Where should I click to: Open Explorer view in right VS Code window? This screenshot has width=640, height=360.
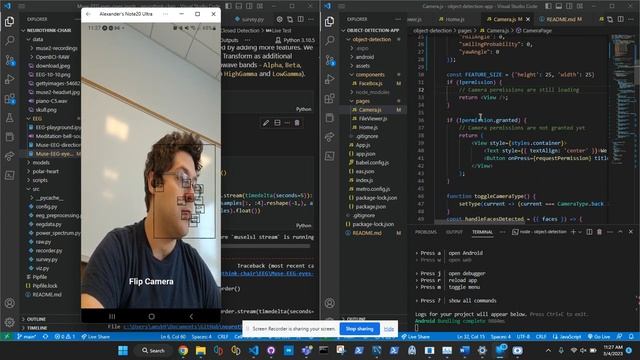[329, 21]
